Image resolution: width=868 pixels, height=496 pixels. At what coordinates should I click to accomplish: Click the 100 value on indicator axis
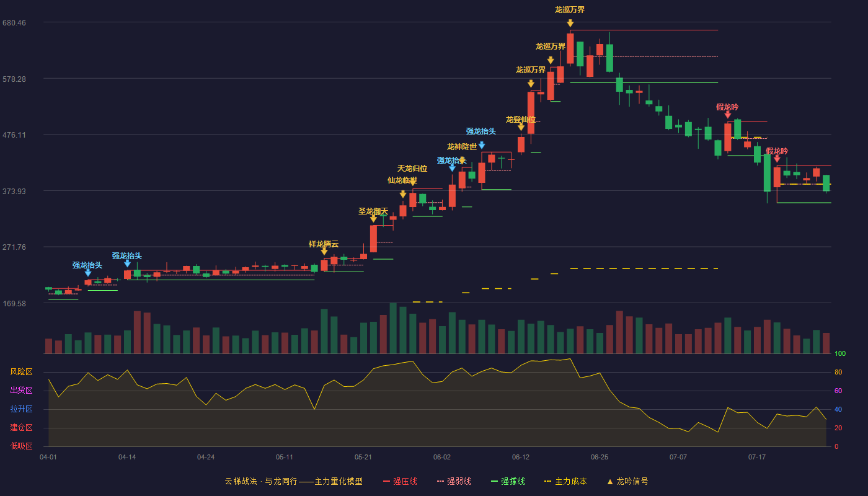[x=840, y=354]
